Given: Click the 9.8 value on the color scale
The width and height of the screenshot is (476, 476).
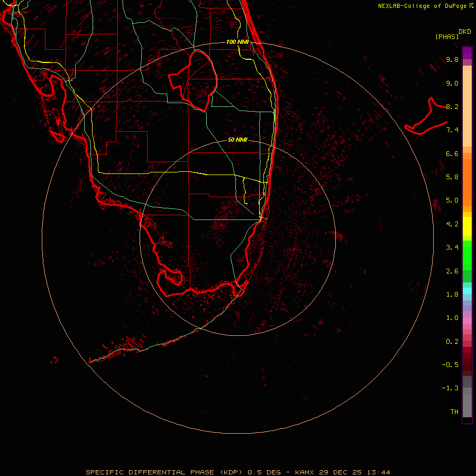Looking at the screenshot, I should coord(452,59).
